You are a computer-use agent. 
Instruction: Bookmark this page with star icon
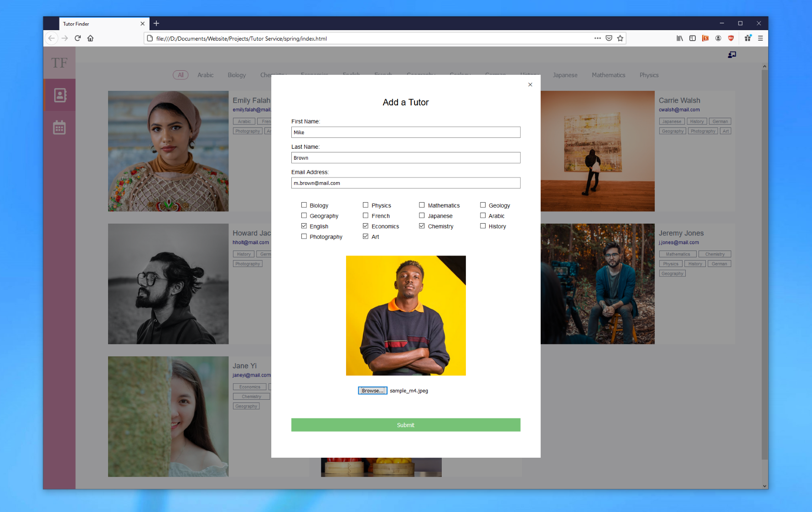tap(620, 38)
